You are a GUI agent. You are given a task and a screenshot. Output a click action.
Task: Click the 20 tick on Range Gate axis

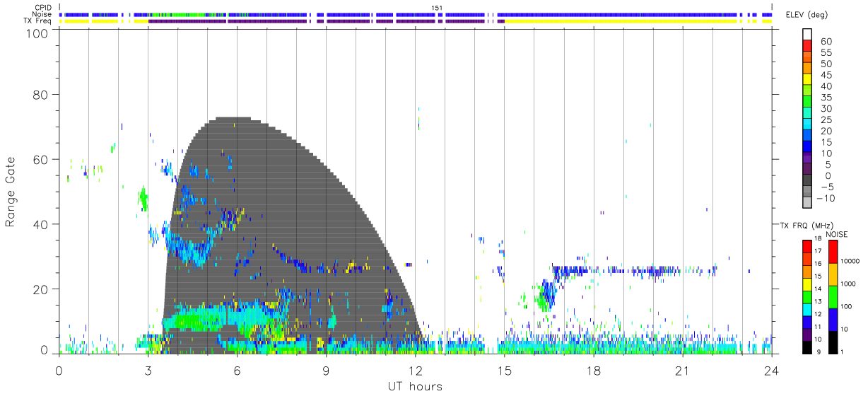(x=41, y=289)
